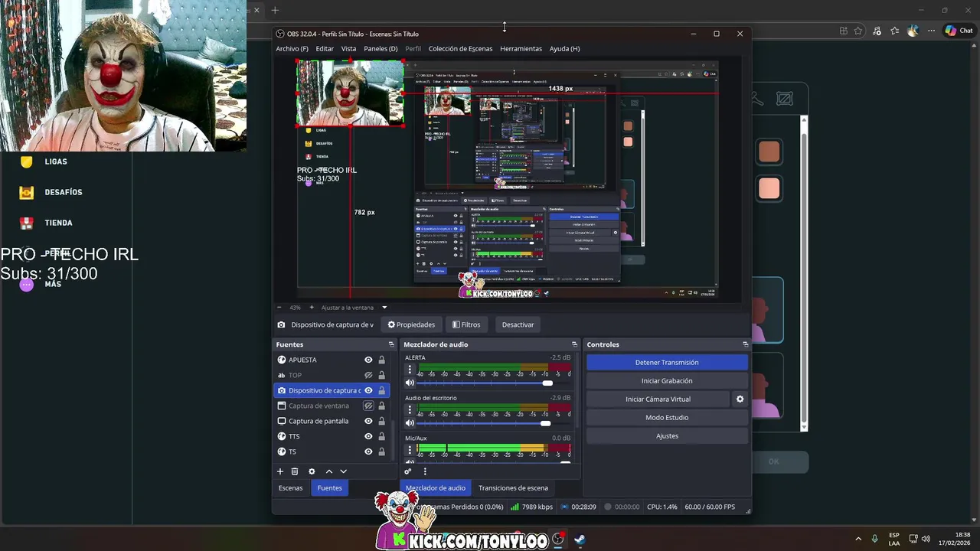Move the selected source up with the arrow
980x551 pixels.
click(x=329, y=471)
